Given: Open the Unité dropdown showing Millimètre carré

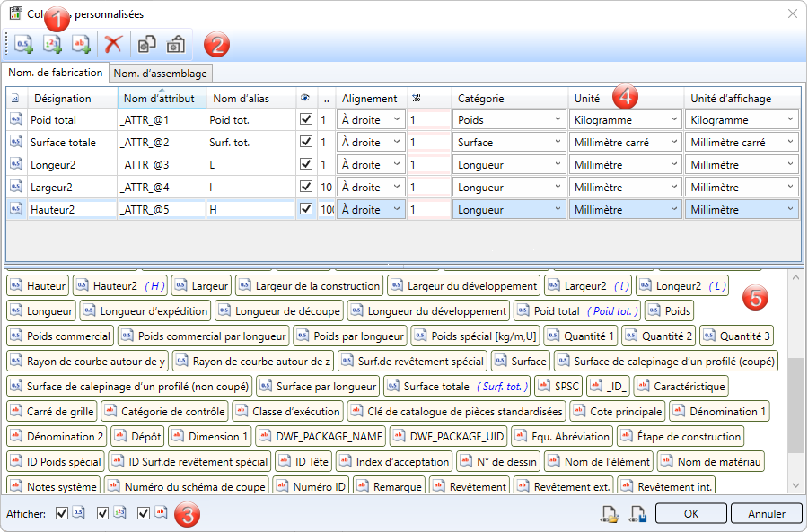Looking at the screenshot, I should coord(626,142).
